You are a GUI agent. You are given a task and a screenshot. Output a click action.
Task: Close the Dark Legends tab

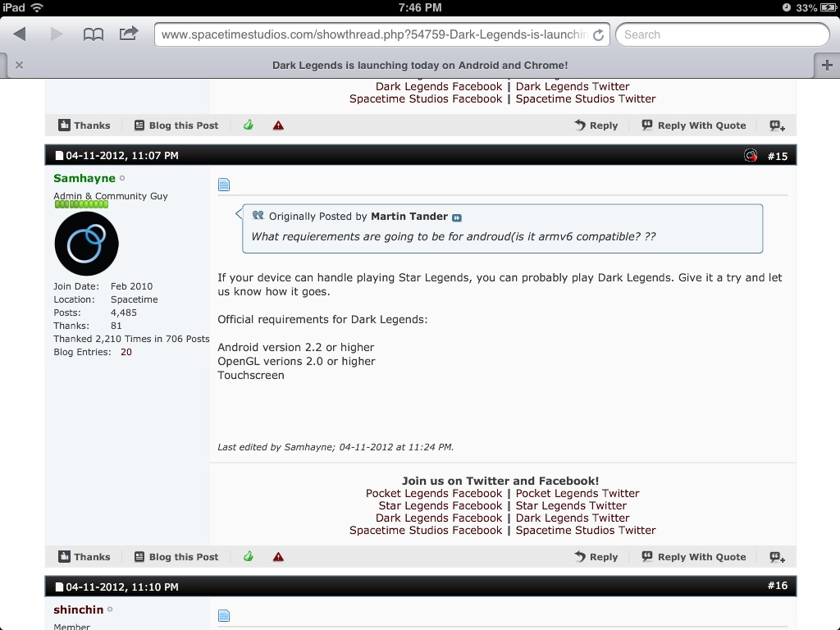20,65
